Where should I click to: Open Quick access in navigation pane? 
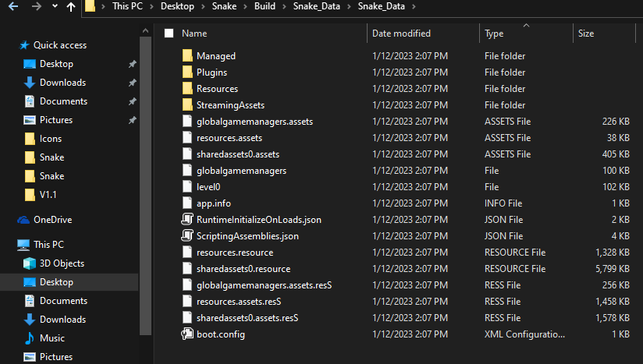click(x=60, y=45)
